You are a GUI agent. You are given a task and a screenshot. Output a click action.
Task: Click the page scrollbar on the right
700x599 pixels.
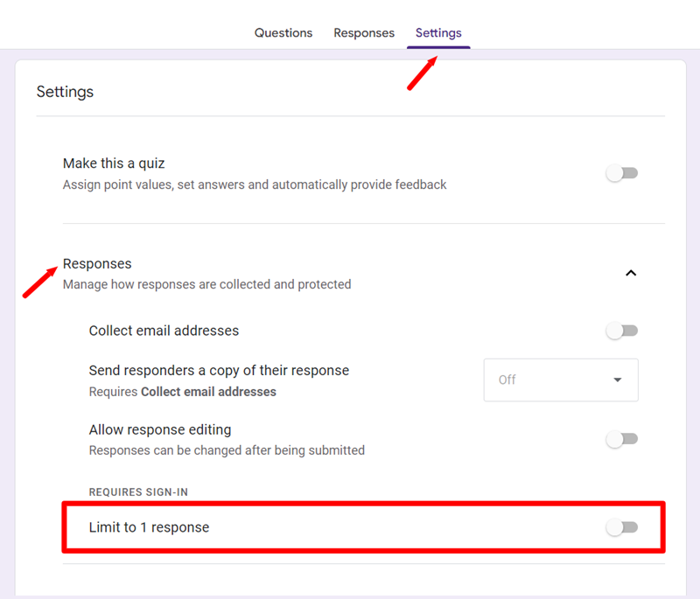pos(696,297)
